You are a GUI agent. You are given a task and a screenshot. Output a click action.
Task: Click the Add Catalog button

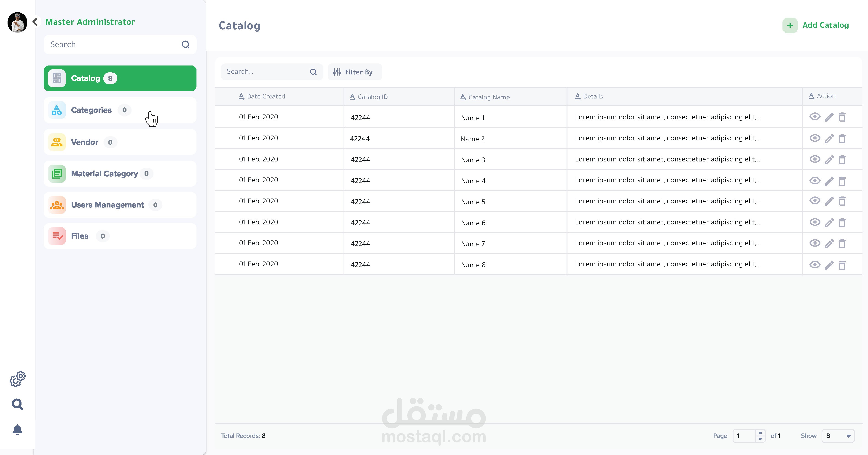[x=815, y=25]
